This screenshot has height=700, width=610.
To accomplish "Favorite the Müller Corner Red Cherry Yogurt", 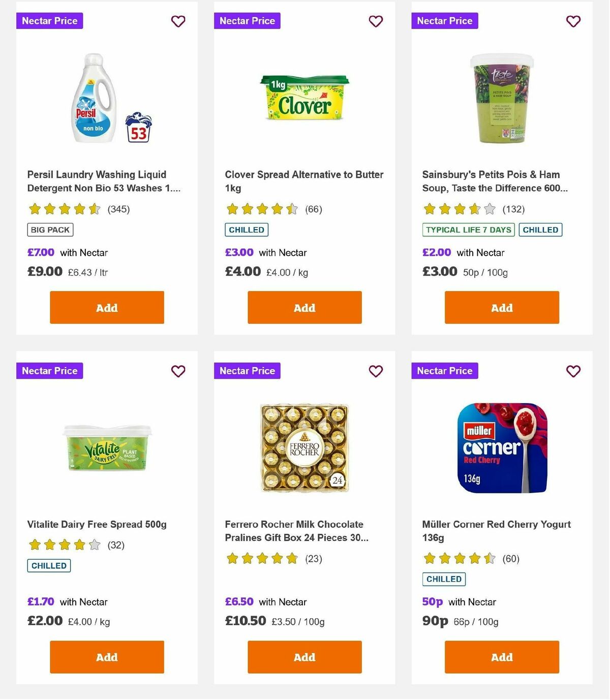I will (573, 371).
